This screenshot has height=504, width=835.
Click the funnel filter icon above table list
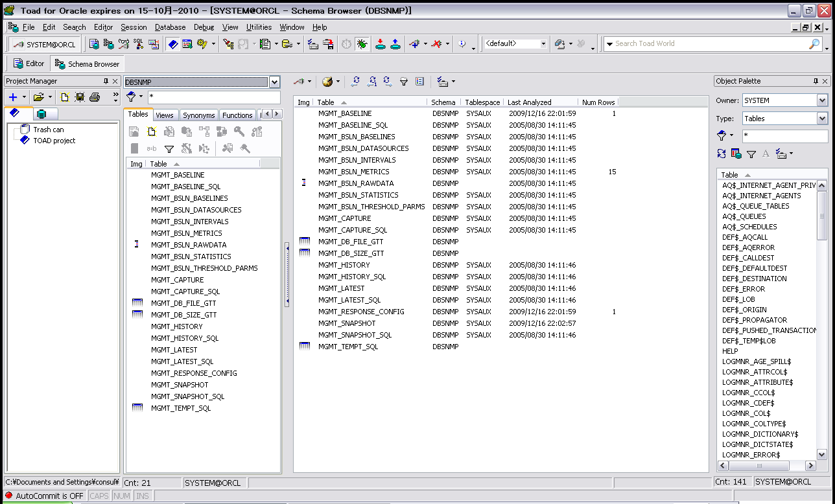click(169, 149)
